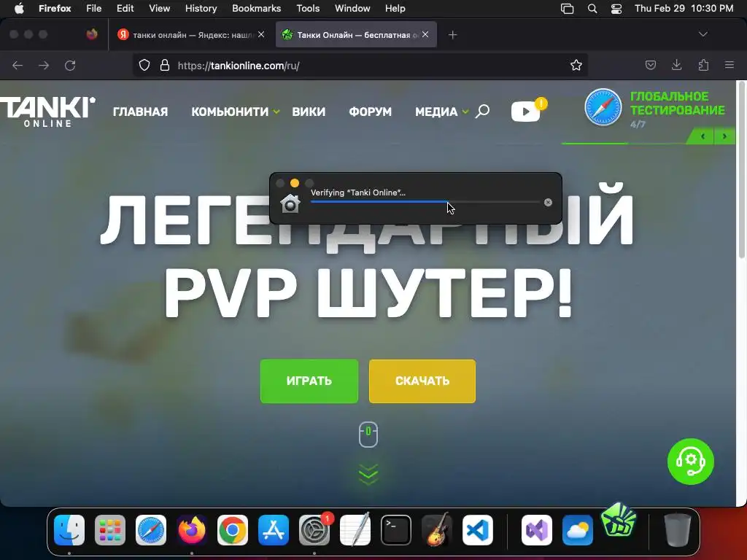Reload the current page
The width and height of the screenshot is (747, 560).
[x=70, y=65]
